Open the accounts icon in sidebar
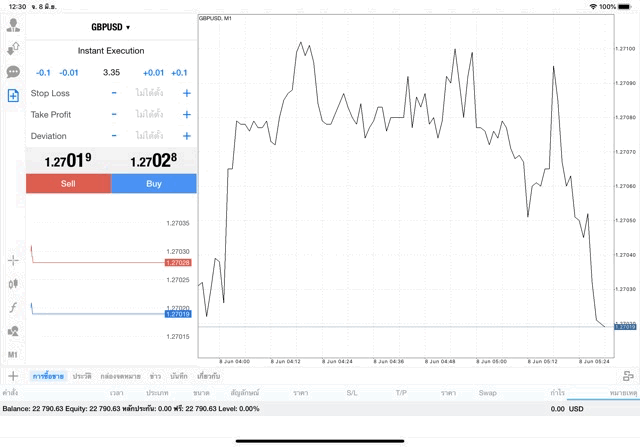The height and width of the screenshot is (447, 640). pos(13,26)
